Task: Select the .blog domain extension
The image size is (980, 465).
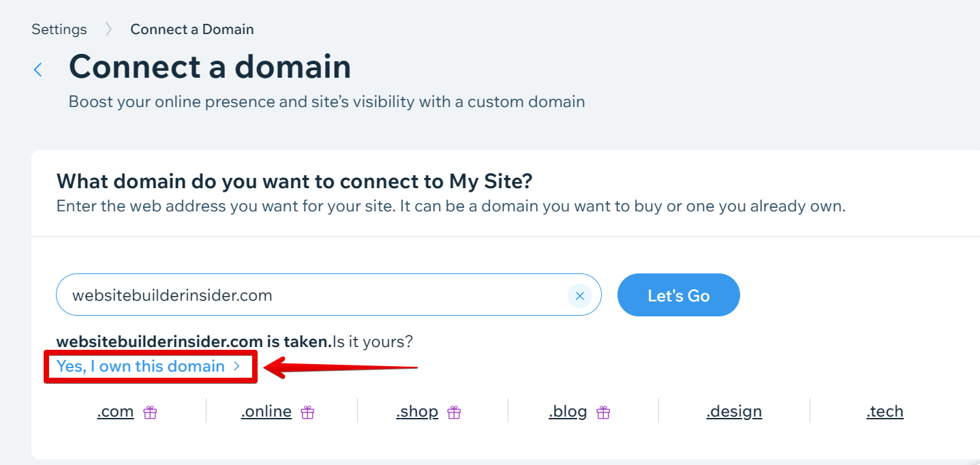Action: click(x=568, y=412)
